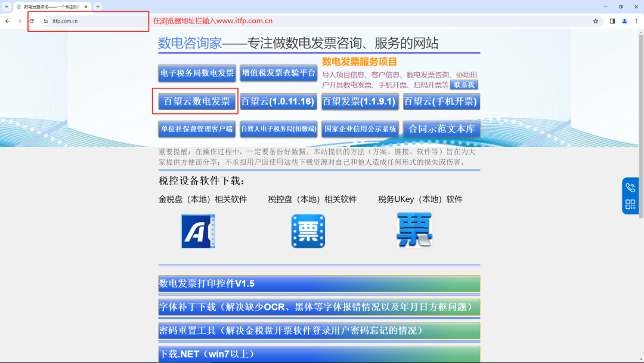Click the page vertical scrollbar
Viewport: 644px width, 363px height.
coord(640,125)
